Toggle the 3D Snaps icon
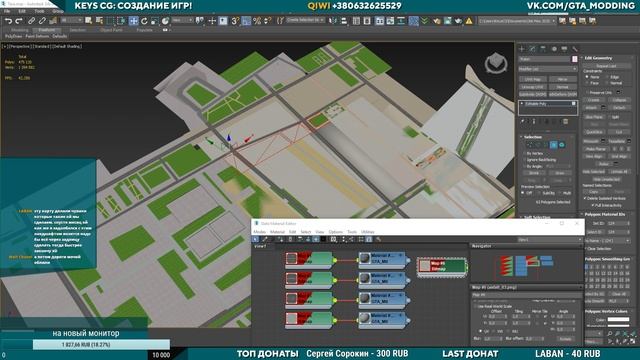Viewport: 640px width, 360px height. point(235,21)
